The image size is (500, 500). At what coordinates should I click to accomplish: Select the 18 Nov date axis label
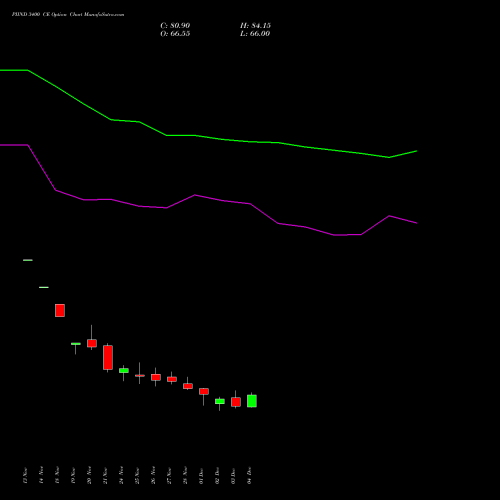[58, 476]
